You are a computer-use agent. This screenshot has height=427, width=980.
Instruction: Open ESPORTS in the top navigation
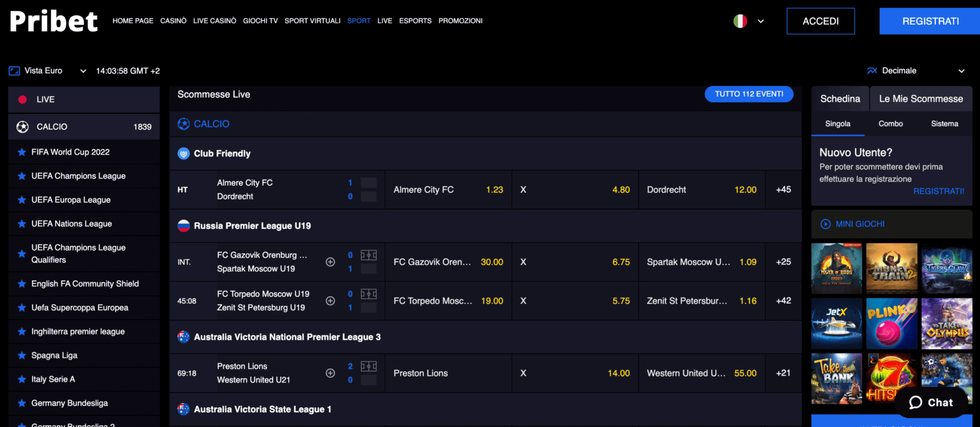pos(415,21)
